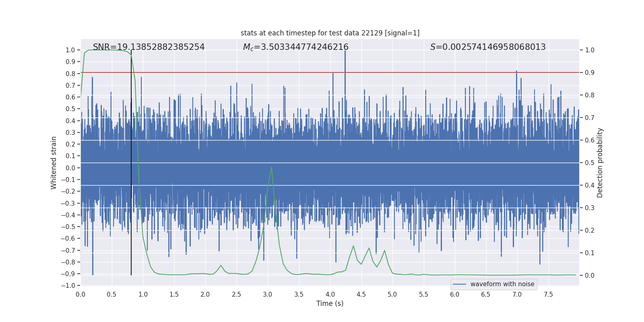Click the 1.5 tick label on time axis
644x322 pixels.
point(174,295)
